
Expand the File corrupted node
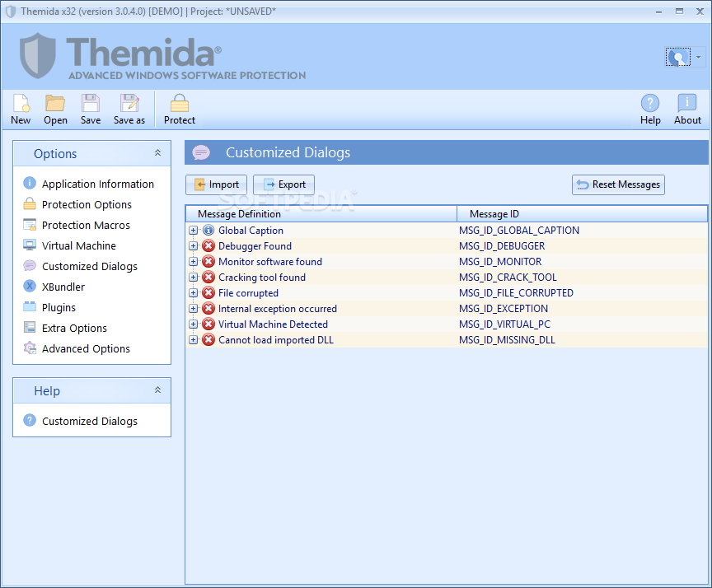[x=194, y=293]
